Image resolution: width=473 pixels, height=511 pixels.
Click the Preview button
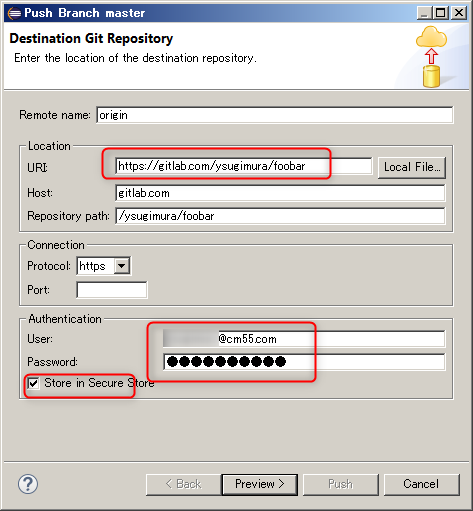[x=260, y=484]
